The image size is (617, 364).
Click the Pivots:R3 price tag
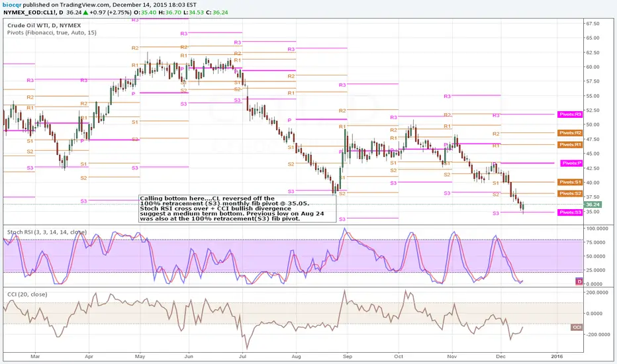tap(570, 114)
